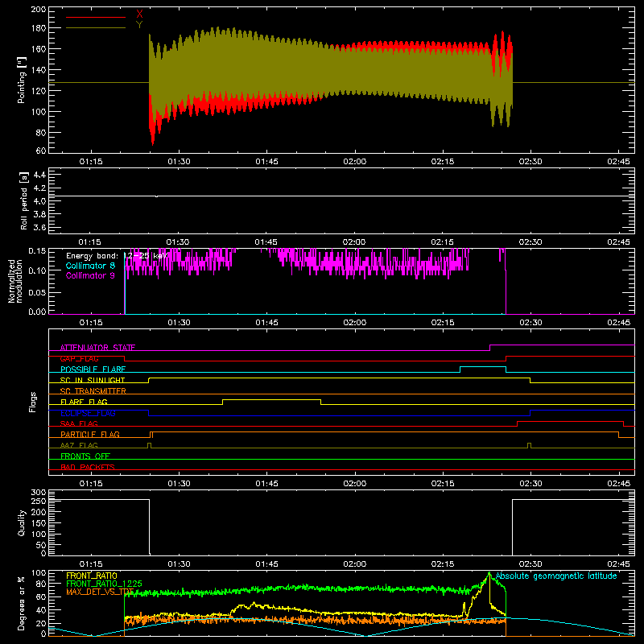644x644 pixels.
Task: Click the 80 tick on Degrees axis
Action: point(41,584)
